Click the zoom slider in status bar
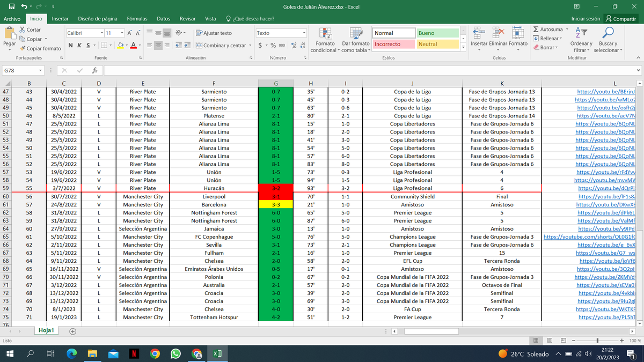The height and width of the screenshot is (362, 644). 597,341
